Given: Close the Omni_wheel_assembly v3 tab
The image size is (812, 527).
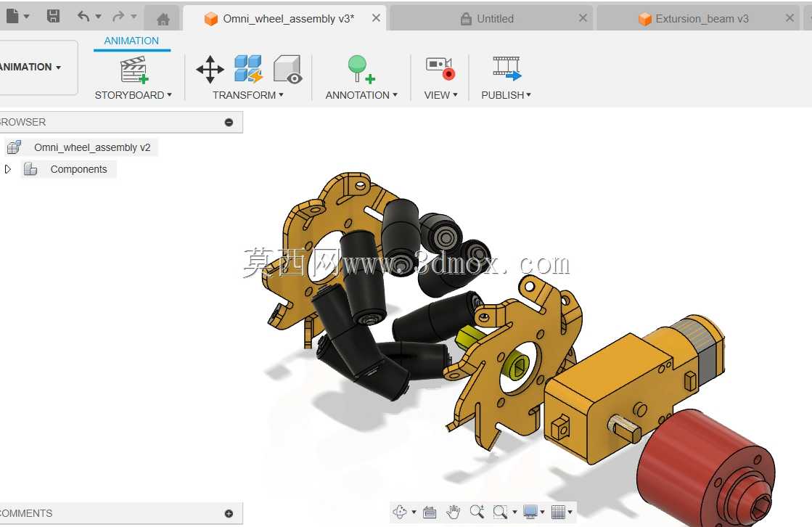Looking at the screenshot, I should tap(377, 18).
